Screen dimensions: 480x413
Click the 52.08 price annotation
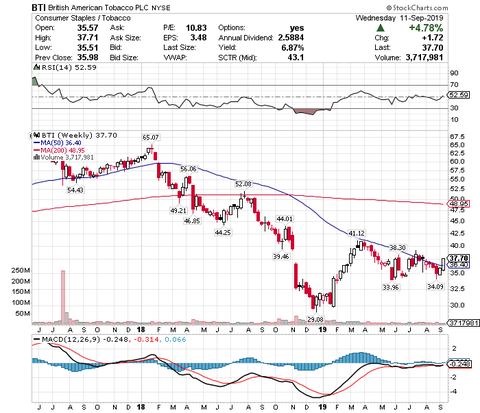pos(243,184)
